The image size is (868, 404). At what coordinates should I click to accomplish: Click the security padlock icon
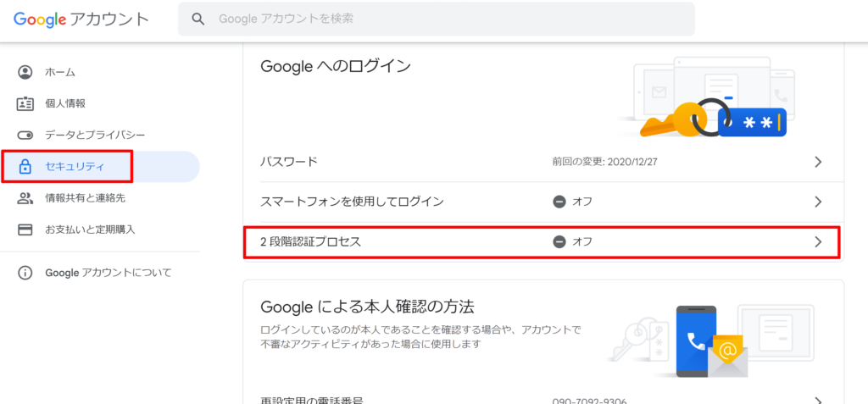pos(25,167)
